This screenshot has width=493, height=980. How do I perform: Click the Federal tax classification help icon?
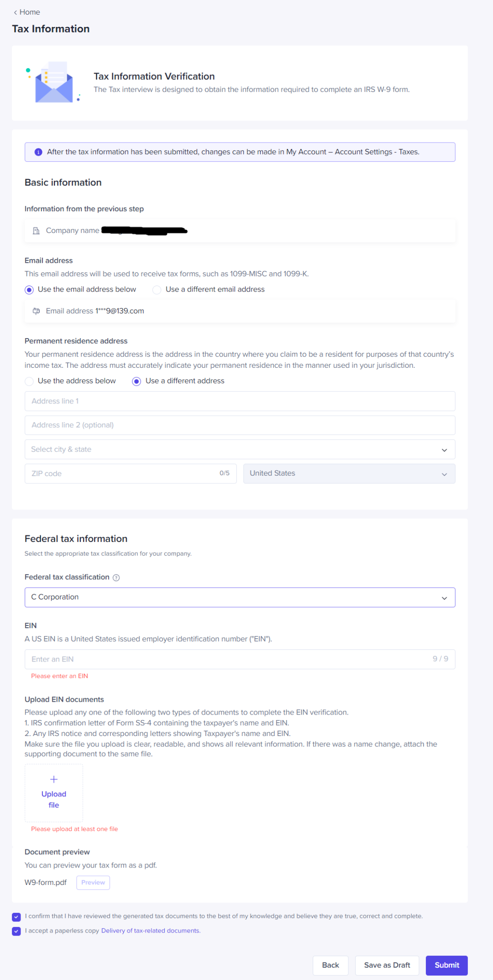tap(116, 577)
